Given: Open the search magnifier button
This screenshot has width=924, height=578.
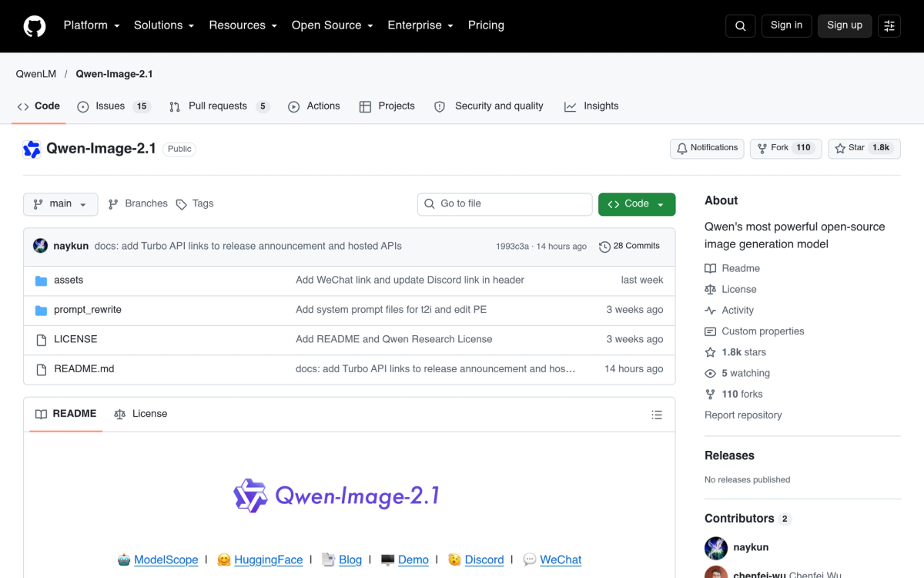Looking at the screenshot, I should point(740,26).
